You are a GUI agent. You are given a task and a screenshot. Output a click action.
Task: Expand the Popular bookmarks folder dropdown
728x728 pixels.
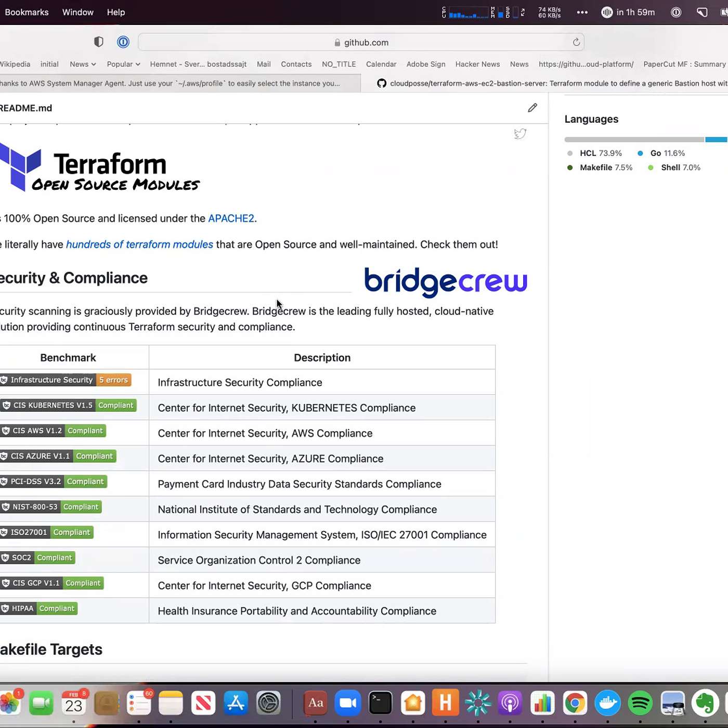tap(123, 64)
